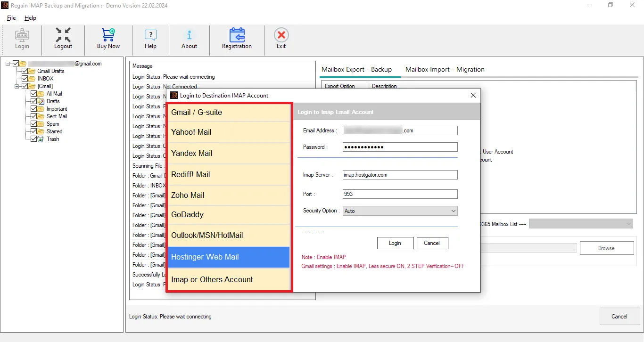The width and height of the screenshot is (644, 342).
Task: Close the Login to Destination IMAP dialog
Action: click(473, 95)
